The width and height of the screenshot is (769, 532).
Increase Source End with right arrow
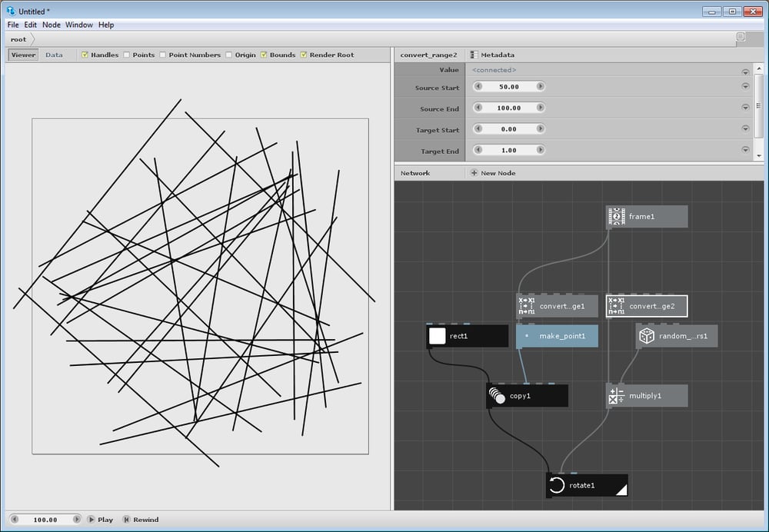(x=540, y=108)
